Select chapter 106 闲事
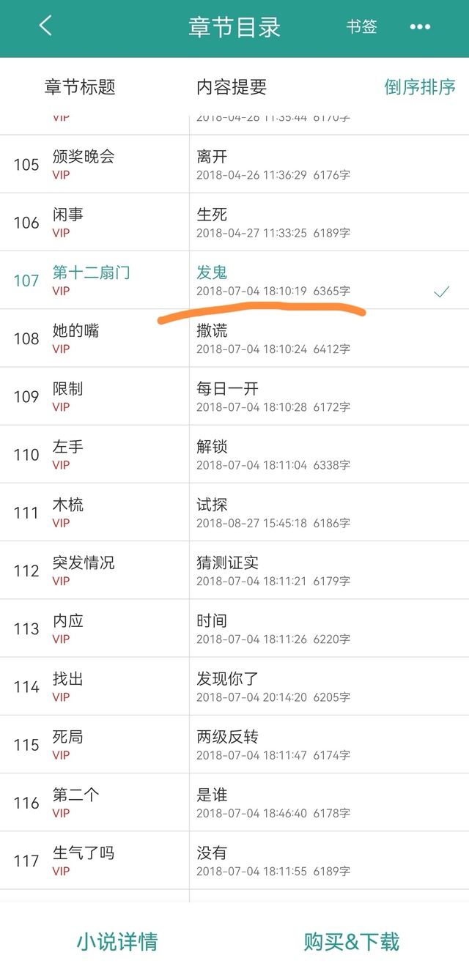Viewport: 469px width, 980px height. [68, 215]
